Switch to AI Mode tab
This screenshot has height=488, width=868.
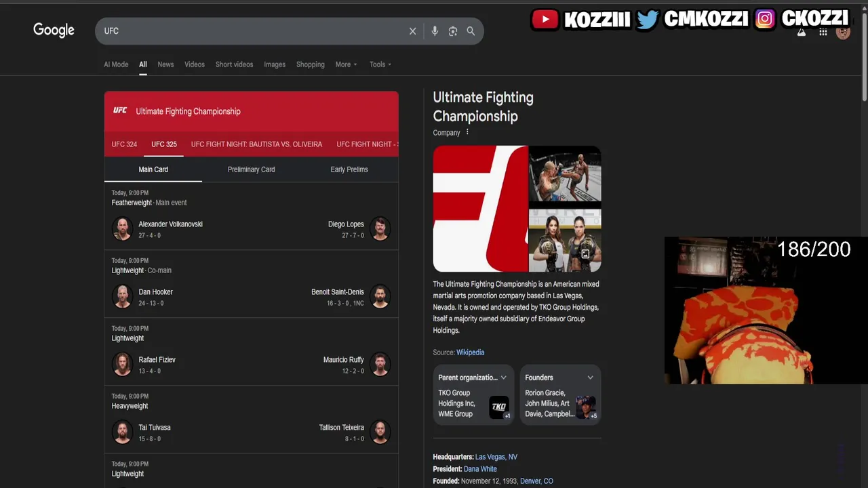click(x=116, y=64)
